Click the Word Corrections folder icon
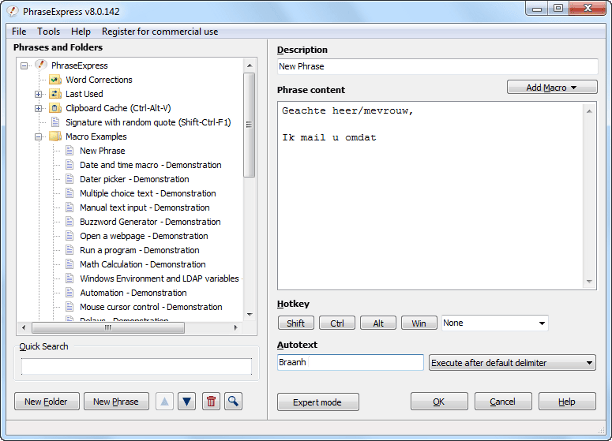This screenshot has width=612, height=441. [55, 80]
